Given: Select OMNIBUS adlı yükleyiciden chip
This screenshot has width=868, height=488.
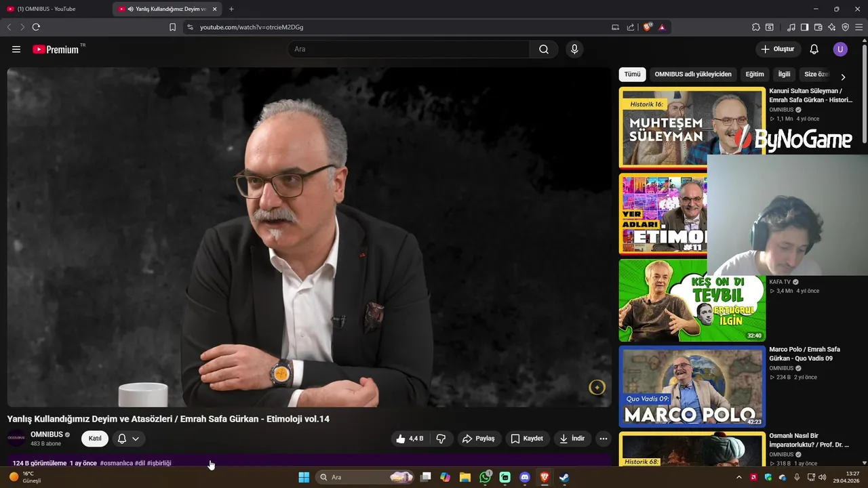Looking at the screenshot, I should pyautogui.click(x=693, y=75).
